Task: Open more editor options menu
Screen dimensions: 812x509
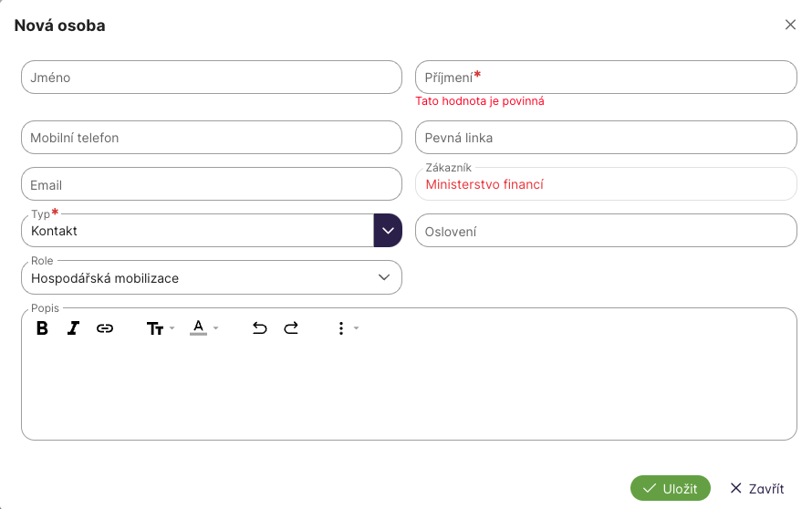Action: pyautogui.click(x=346, y=328)
